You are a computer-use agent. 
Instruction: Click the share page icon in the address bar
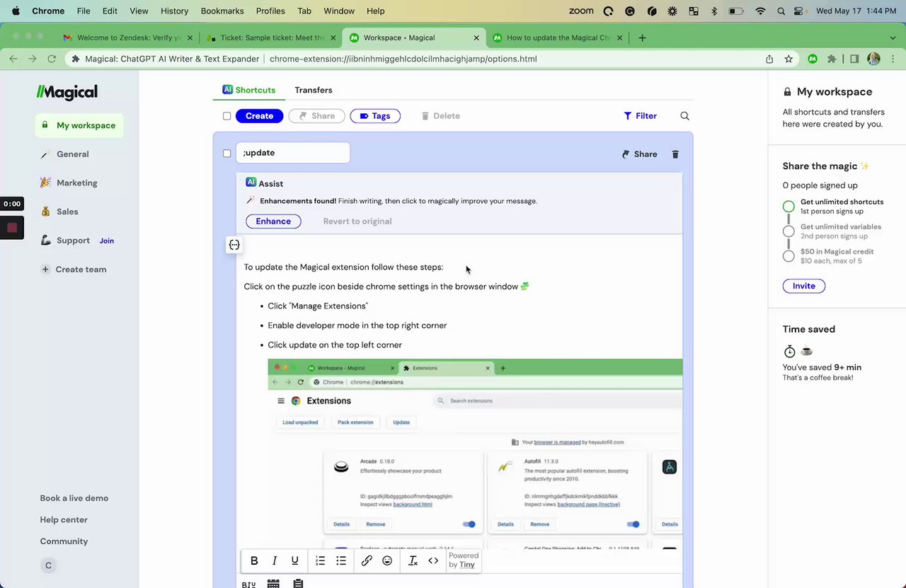(x=769, y=59)
